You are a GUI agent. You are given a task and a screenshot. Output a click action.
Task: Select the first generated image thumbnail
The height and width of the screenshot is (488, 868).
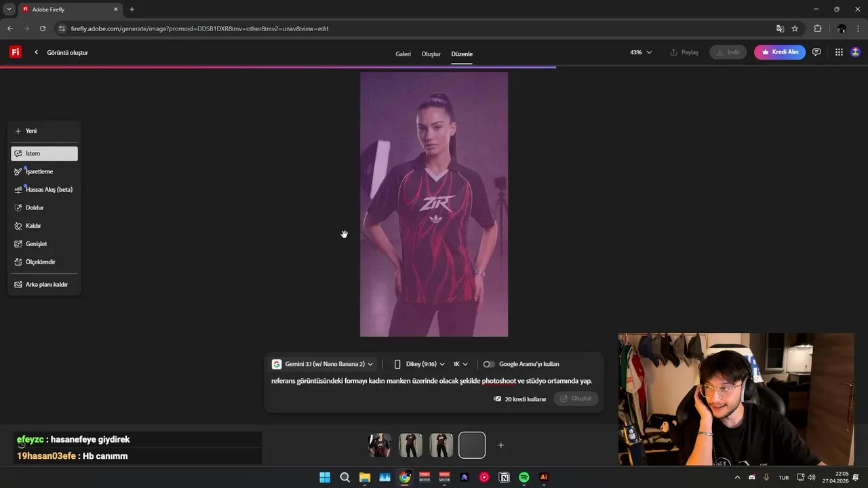[380, 445]
